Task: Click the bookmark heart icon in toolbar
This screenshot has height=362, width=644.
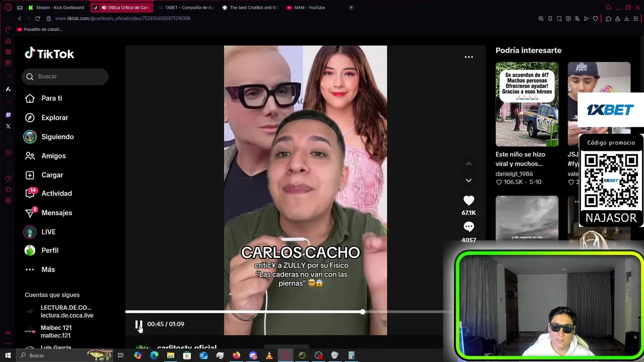Action: pos(595,19)
